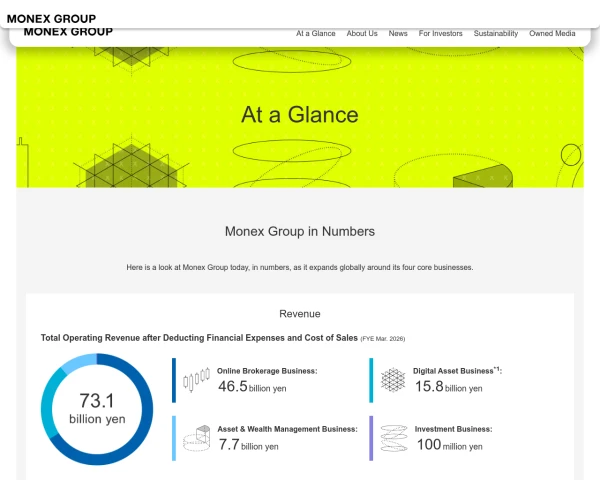Click the lattice icon for Digital Asset Business
Image resolution: width=600 pixels, height=480 pixels.
(x=393, y=380)
